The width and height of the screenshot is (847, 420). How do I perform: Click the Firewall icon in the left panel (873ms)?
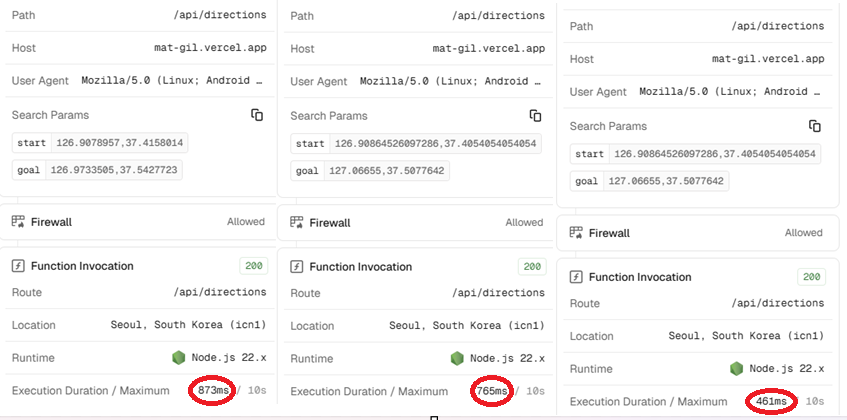(x=18, y=221)
